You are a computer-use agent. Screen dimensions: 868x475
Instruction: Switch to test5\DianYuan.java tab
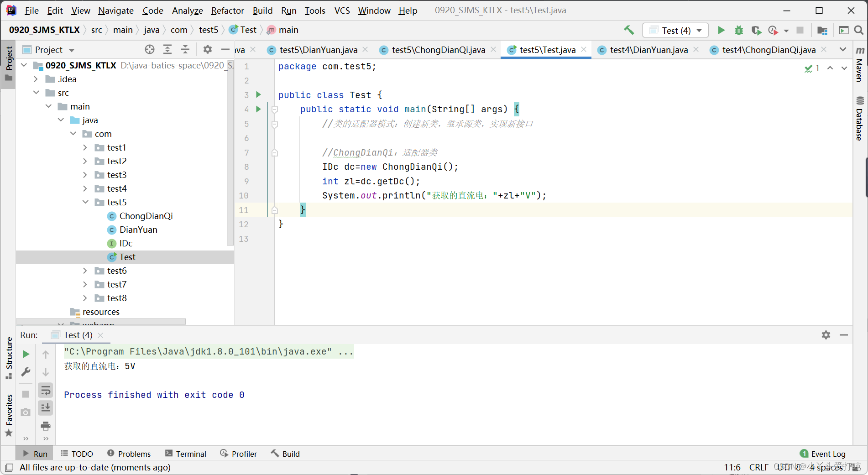[318, 50]
